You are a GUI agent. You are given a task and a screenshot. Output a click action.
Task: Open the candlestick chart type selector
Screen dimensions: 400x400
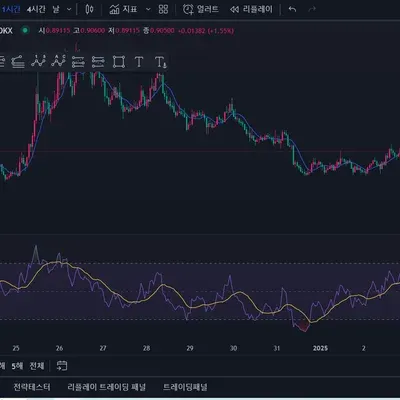(89, 9)
